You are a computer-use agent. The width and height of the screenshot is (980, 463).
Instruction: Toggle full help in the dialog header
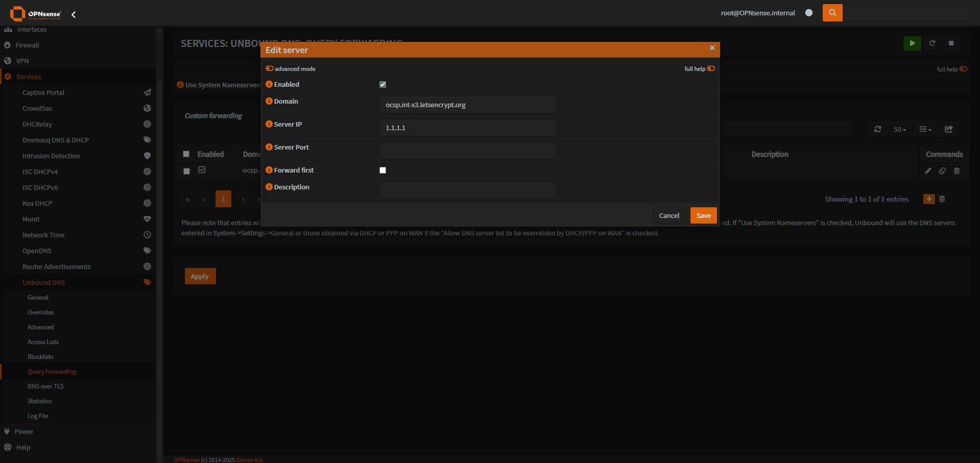click(x=711, y=69)
